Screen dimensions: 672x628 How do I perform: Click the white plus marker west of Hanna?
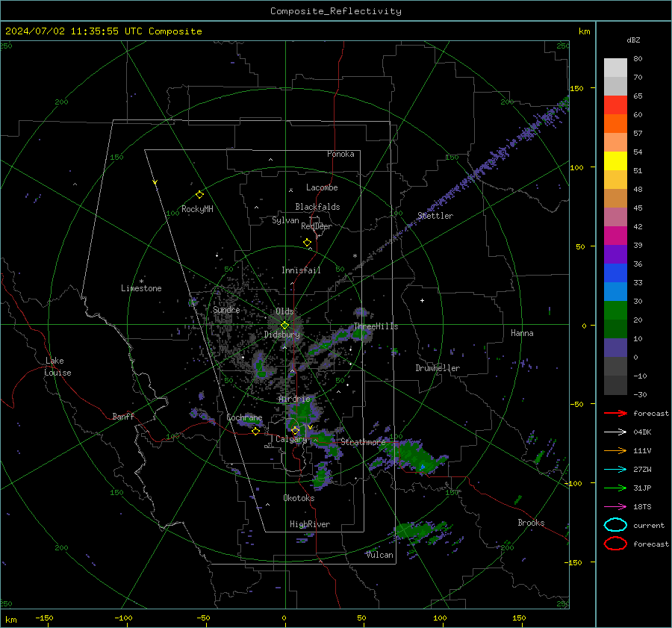click(x=422, y=300)
